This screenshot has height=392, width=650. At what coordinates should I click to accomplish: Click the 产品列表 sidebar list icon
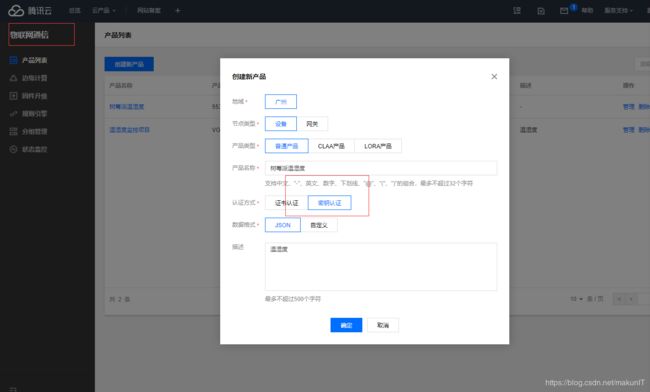pyautogui.click(x=13, y=60)
